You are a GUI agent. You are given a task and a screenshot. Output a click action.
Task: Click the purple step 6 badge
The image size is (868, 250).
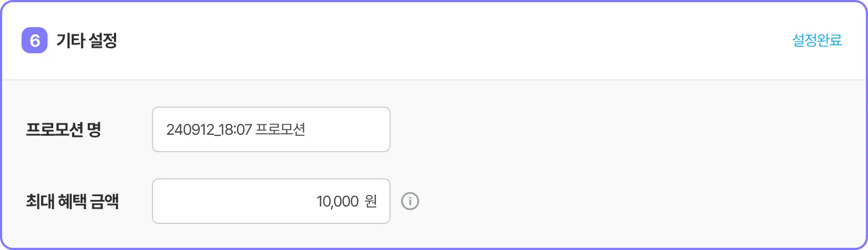[x=35, y=40]
